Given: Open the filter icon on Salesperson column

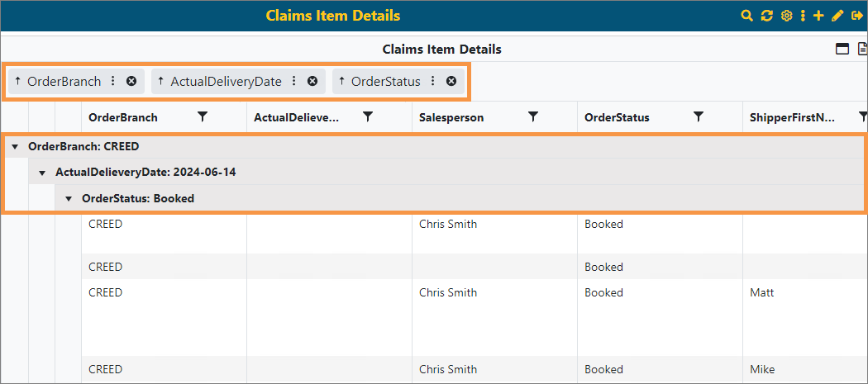Looking at the screenshot, I should [533, 117].
